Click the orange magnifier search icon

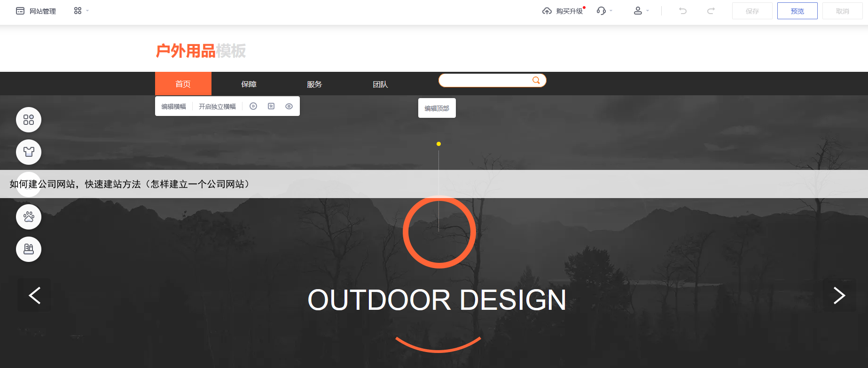[536, 80]
